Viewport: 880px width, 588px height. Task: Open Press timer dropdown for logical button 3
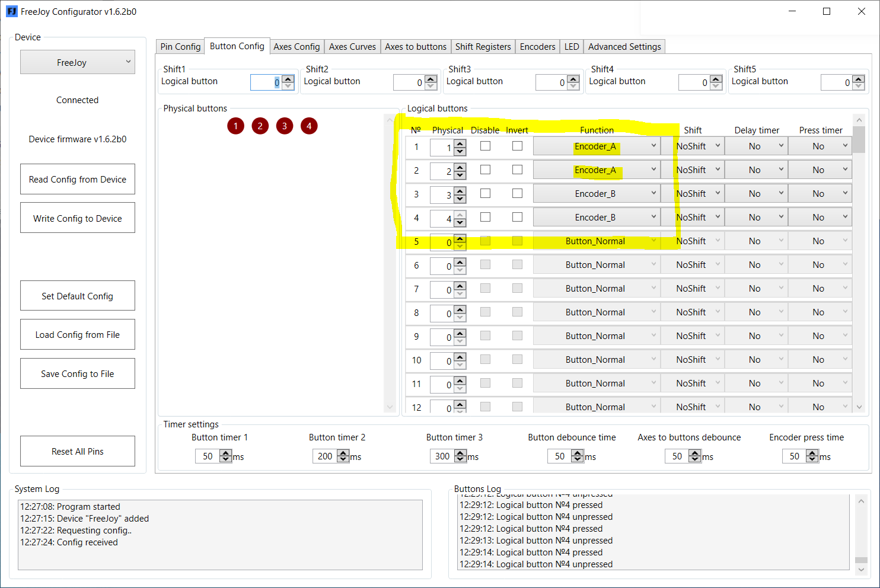coord(820,193)
